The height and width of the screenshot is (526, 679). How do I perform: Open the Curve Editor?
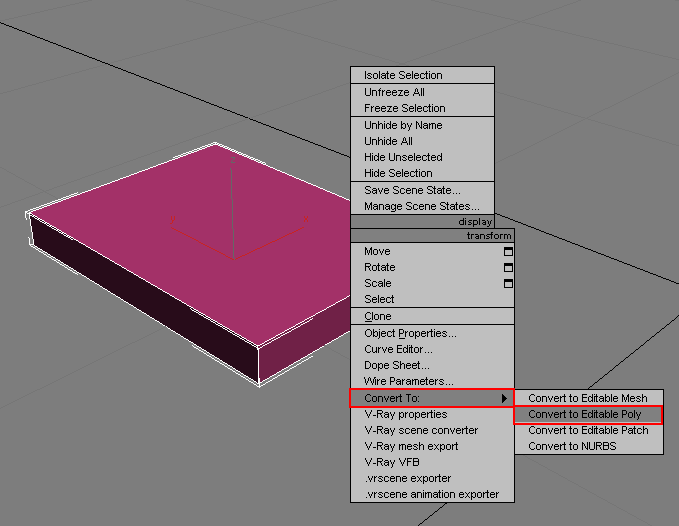(x=432, y=349)
